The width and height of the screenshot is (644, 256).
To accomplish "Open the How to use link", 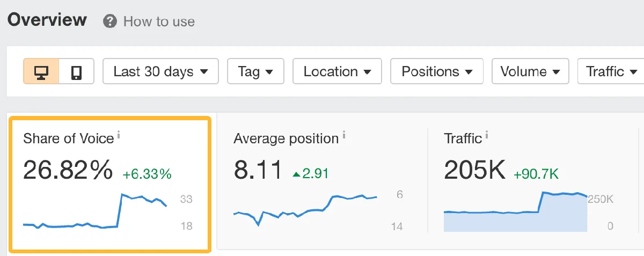I will point(159,21).
